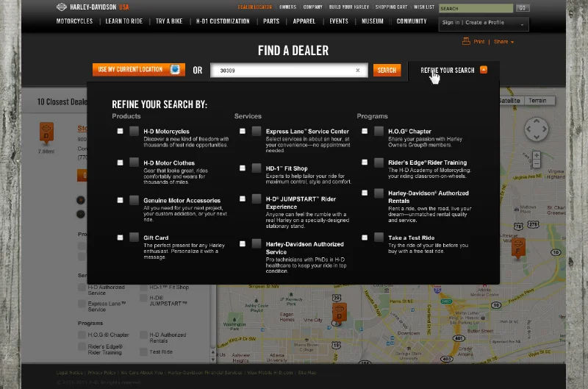
Task: Check the H.O.G. Chapter checkbox
Action: (x=365, y=131)
